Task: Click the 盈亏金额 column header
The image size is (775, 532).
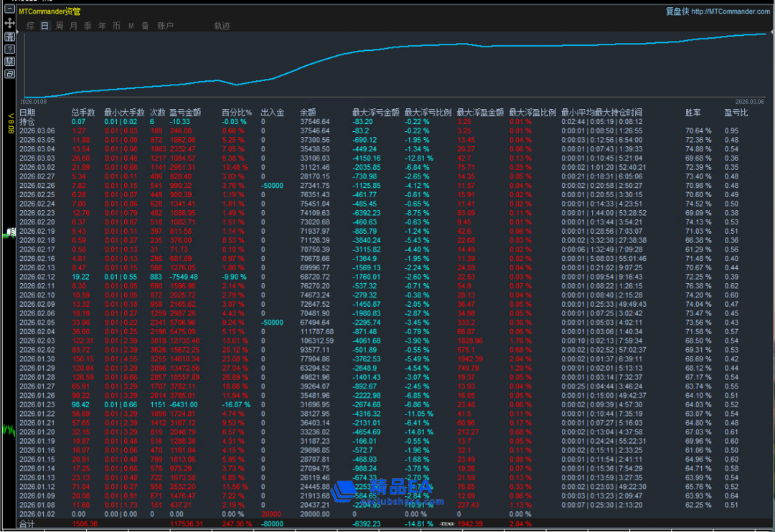Action: (x=184, y=113)
